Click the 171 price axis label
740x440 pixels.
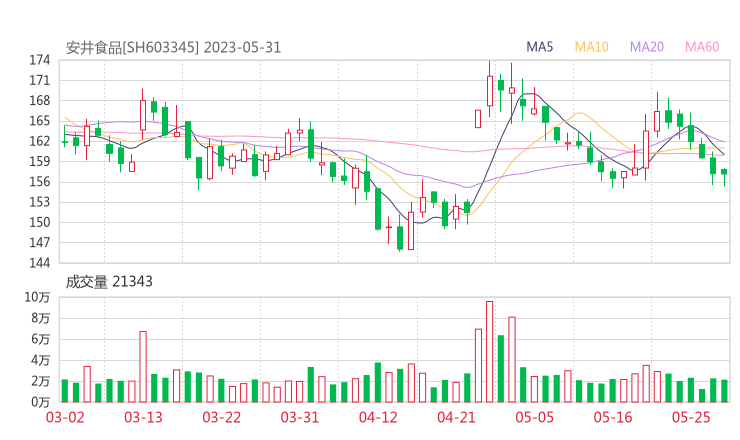click(40, 80)
